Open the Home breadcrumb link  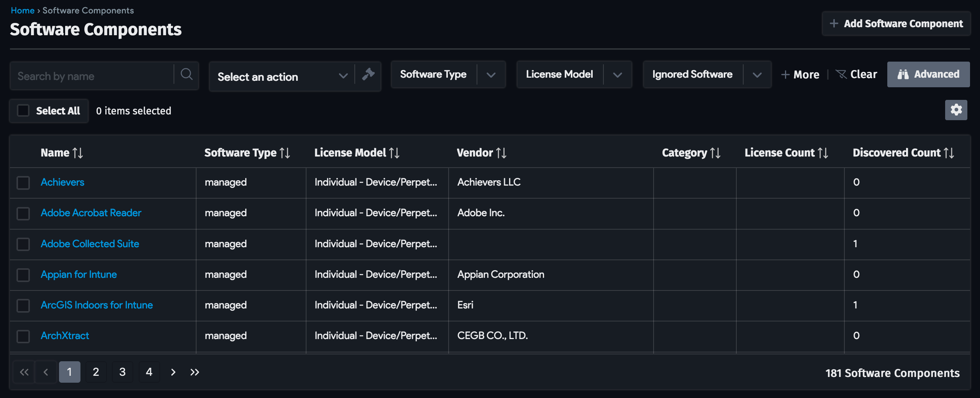click(x=23, y=10)
